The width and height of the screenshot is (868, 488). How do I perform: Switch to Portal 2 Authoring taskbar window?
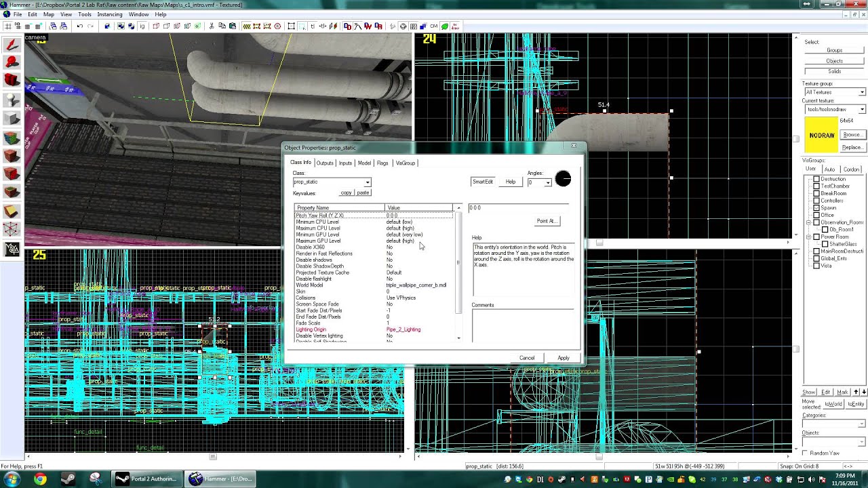coord(147,479)
